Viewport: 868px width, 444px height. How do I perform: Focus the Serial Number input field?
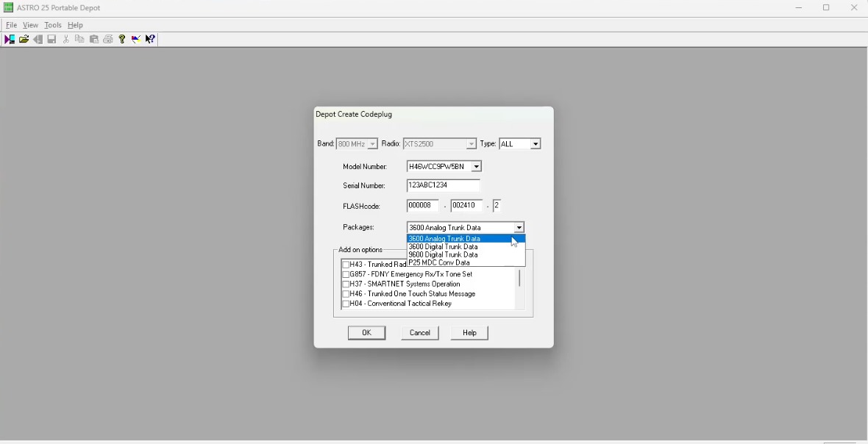coord(444,186)
